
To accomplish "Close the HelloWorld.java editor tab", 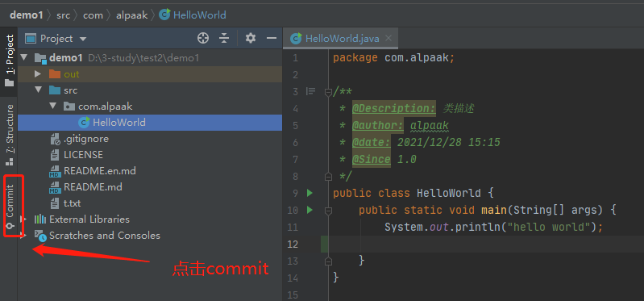I will click(x=388, y=38).
